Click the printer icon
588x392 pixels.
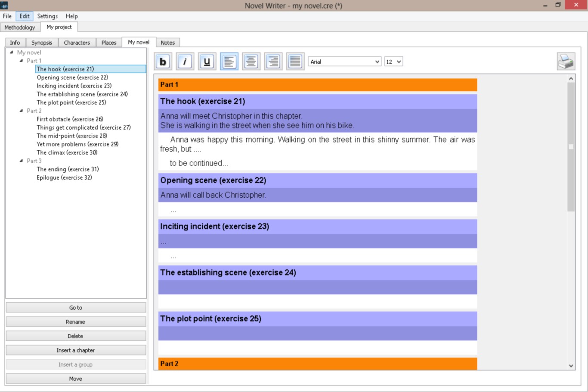tap(566, 61)
